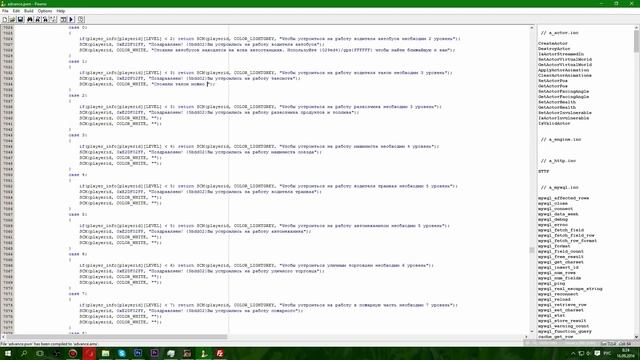Click the Find Next binoculars icon
The image size is (640, 360).
[38, 19]
